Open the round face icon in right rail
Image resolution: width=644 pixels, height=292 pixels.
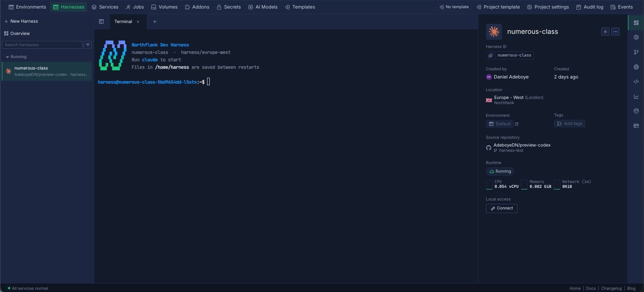(x=636, y=111)
